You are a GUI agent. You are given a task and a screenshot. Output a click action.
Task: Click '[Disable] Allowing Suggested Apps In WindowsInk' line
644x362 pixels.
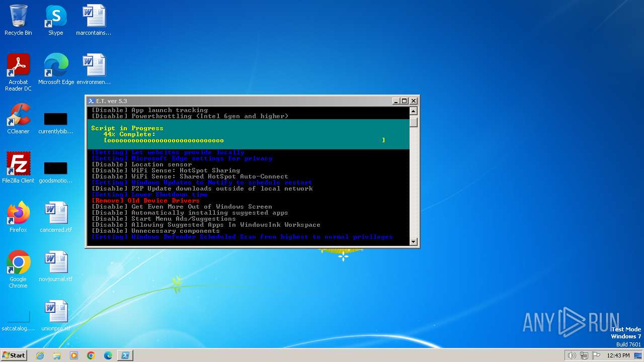coord(206,225)
